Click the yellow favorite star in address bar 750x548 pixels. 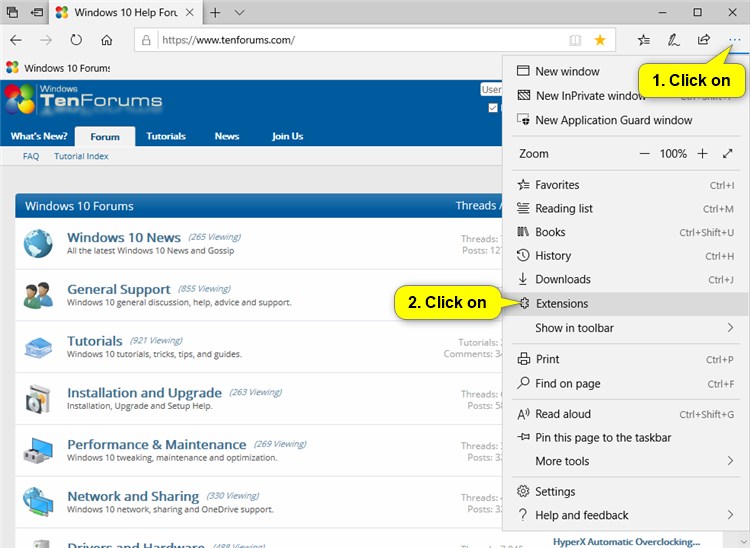pos(600,40)
